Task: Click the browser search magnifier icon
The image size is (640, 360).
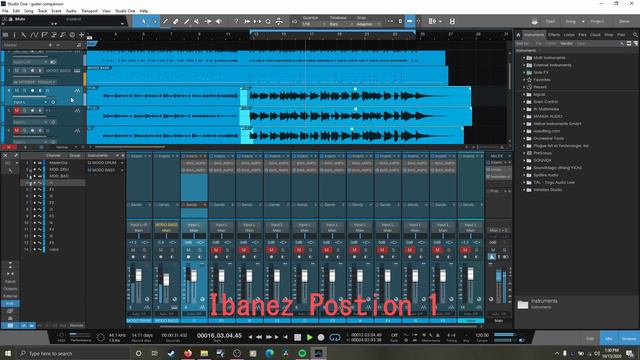Action: [635, 35]
